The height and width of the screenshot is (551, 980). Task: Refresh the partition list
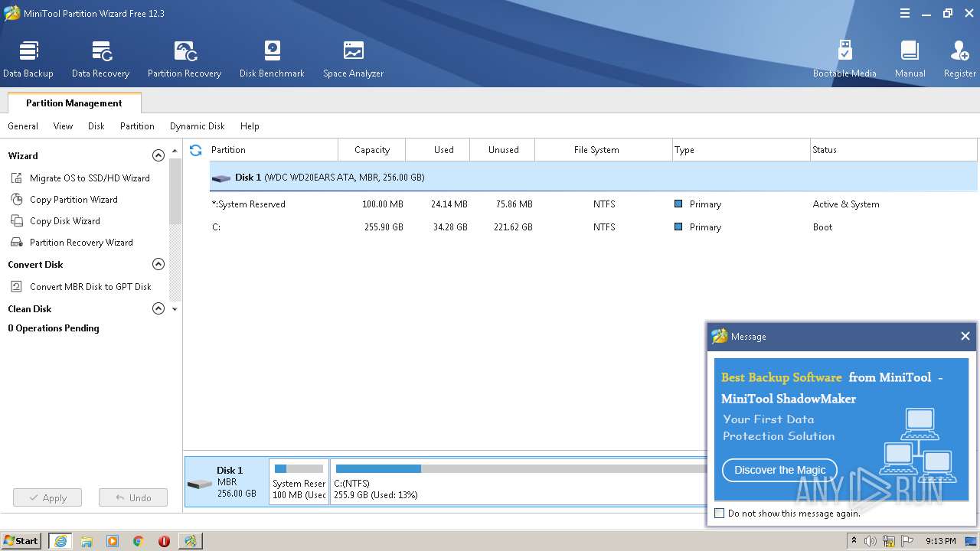196,150
